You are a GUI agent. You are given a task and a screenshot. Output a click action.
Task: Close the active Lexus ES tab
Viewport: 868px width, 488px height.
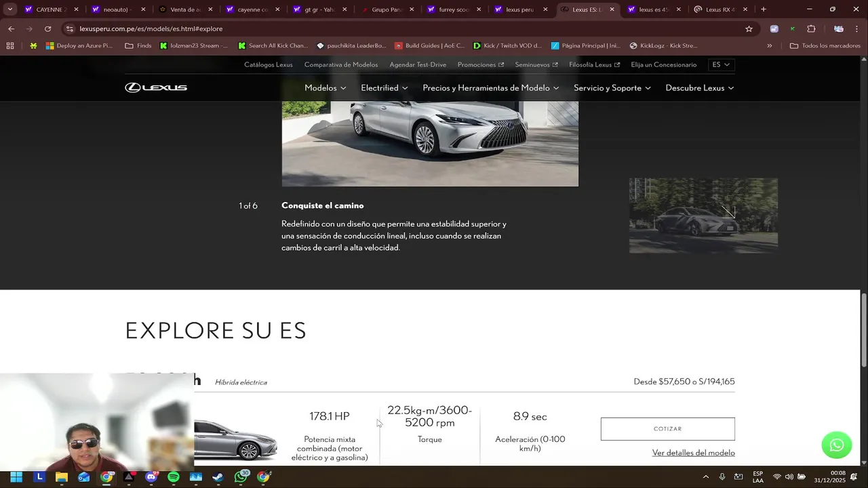point(612,9)
